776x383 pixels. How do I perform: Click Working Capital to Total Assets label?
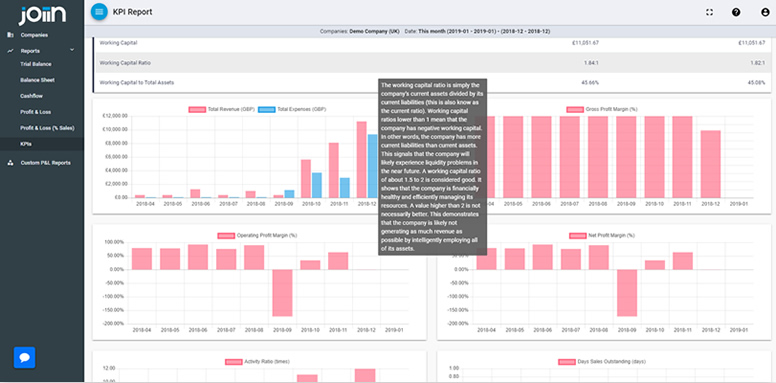pos(137,83)
